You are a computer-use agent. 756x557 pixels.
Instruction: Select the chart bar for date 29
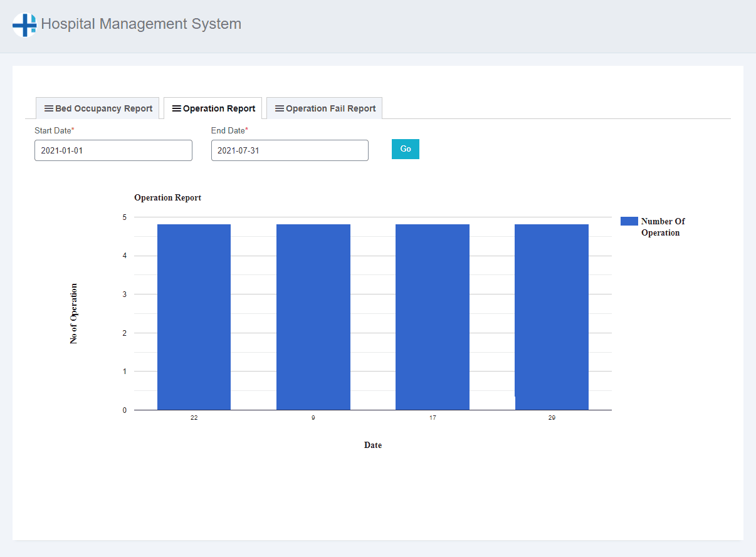(551, 317)
